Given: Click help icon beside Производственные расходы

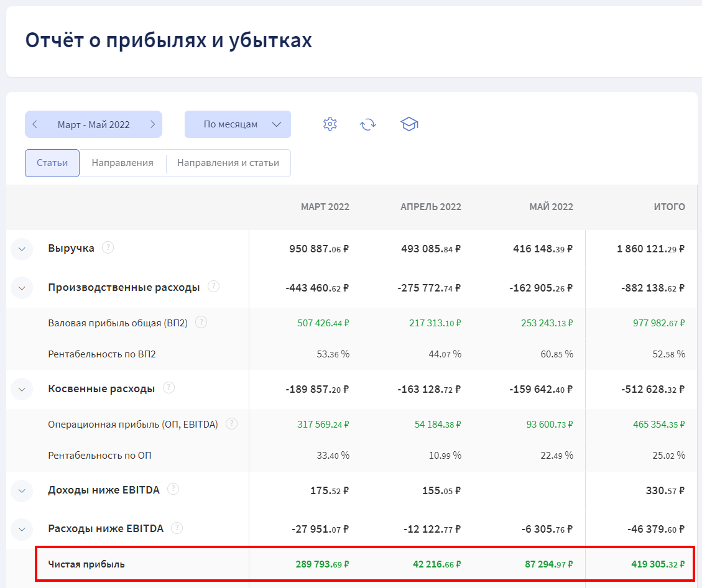Looking at the screenshot, I should point(213,287).
